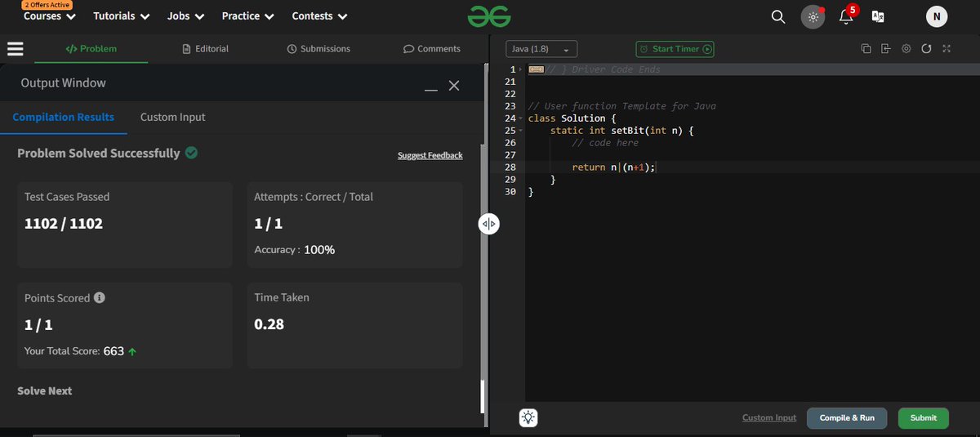980x437 pixels.
Task: Select the Custom Input tab
Action: [173, 117]
